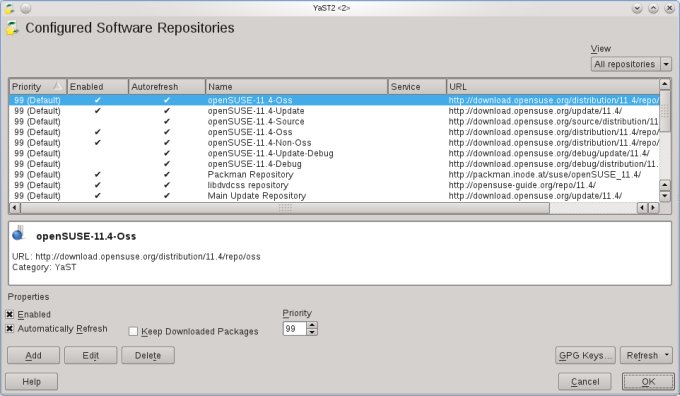Select the openSUSE-11.4-Update-Debug repository row
680x396 pixels.
334,153
